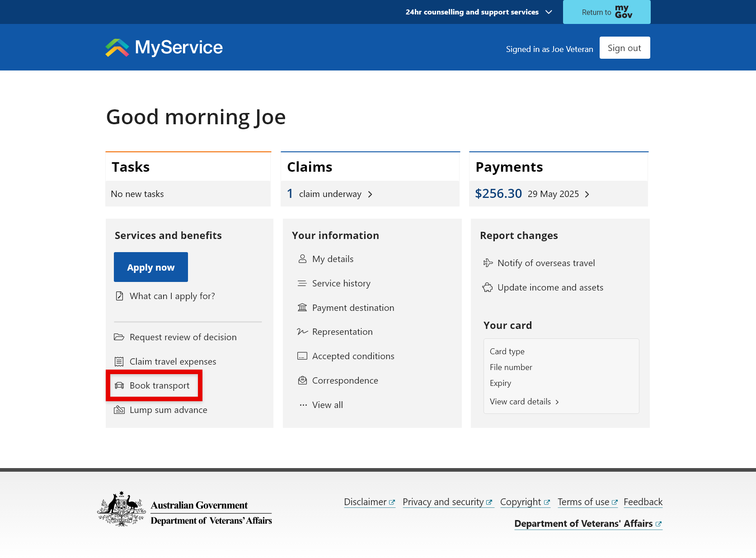The image size is (756, 558).
Task: Click the envelope icon beside Correspondence
Action: click(302, 380)
